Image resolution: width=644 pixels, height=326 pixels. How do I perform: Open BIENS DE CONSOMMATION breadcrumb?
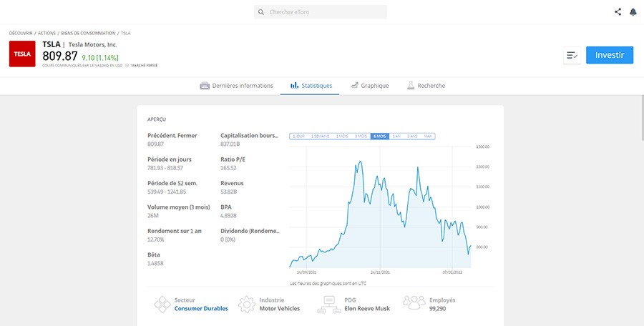pyautogui.click(x=88, y=34)
